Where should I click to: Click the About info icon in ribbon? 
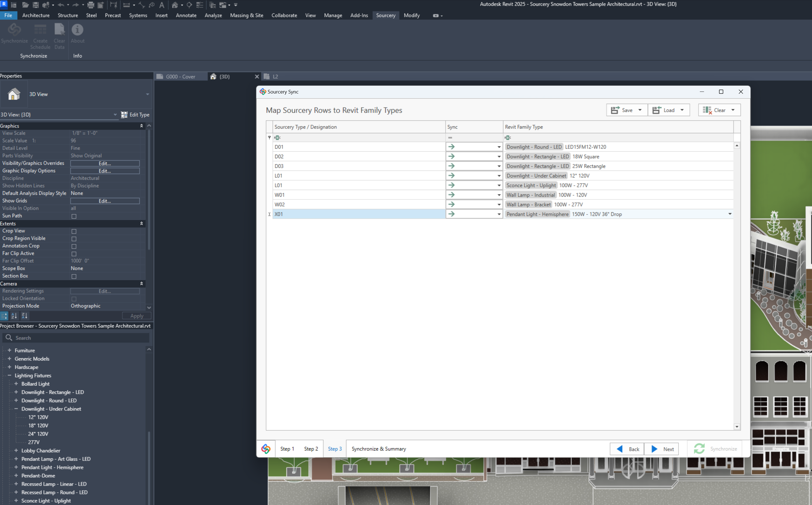pos(77,30)
